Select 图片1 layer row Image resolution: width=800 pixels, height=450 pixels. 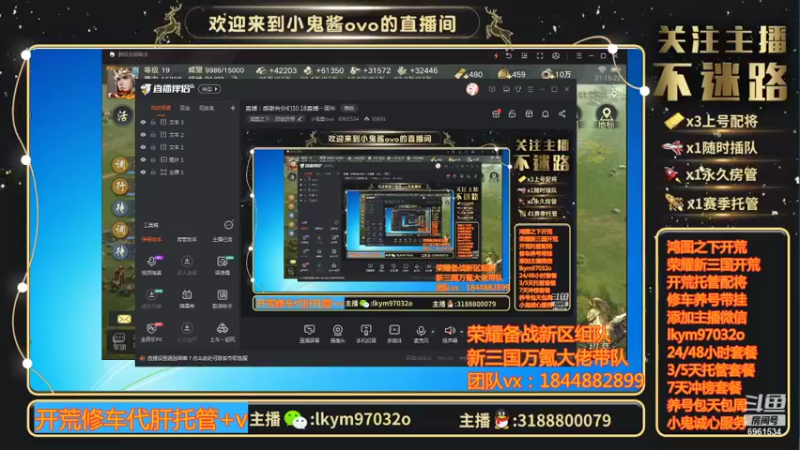[x=187, y=160]
